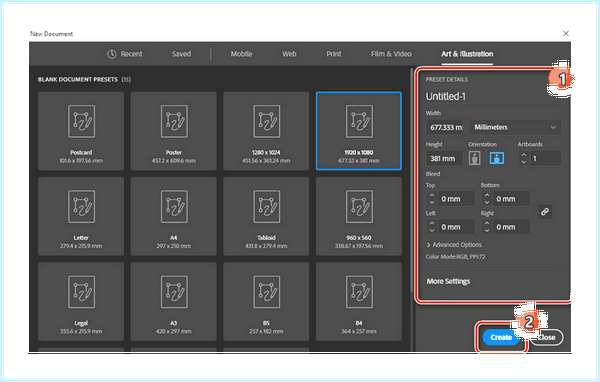The image size is (600, 382).
Task: Close the New Document dialog with X
Action: [x=566, y=34]
